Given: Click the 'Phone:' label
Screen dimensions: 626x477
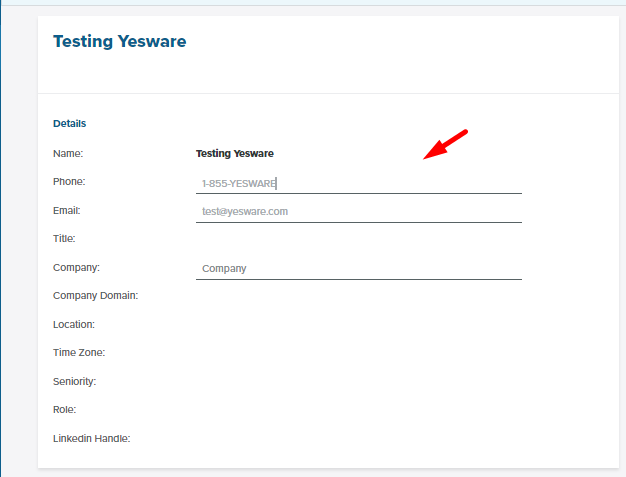Looking at the screenshot, I should click(x=69, y=182).
